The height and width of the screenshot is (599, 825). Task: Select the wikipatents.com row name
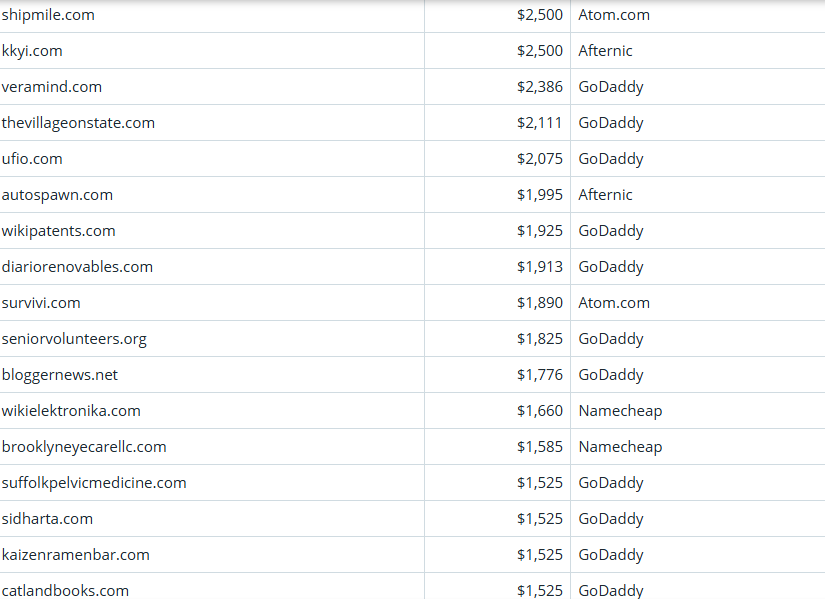[58, 231]
